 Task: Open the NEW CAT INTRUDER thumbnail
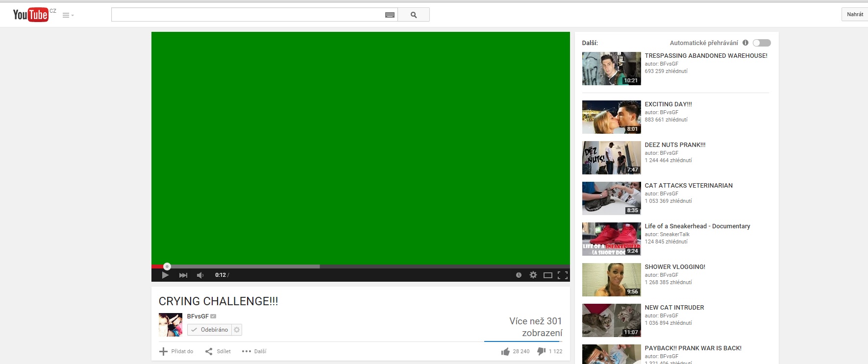click(x=612, y=320)
